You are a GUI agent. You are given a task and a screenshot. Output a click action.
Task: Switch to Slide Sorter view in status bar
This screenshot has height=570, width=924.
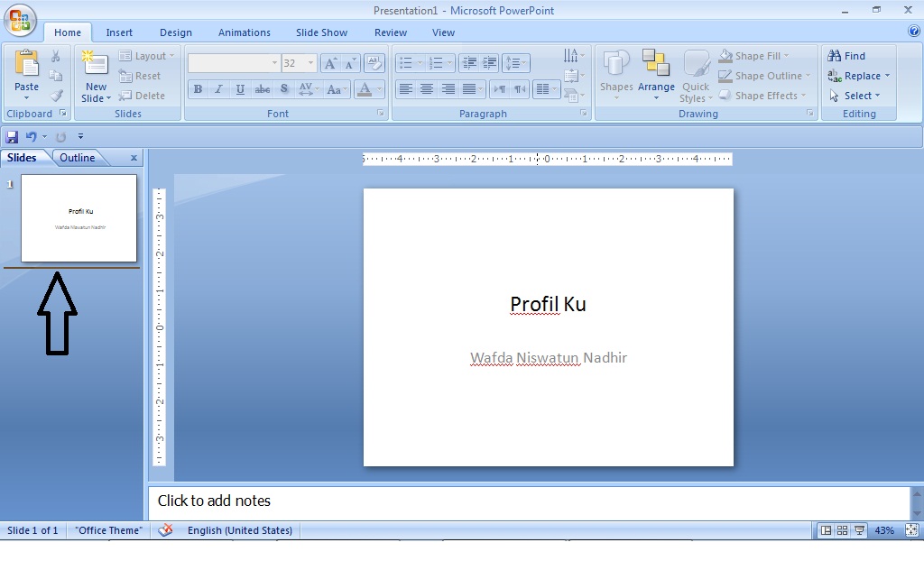coord(840,530)
